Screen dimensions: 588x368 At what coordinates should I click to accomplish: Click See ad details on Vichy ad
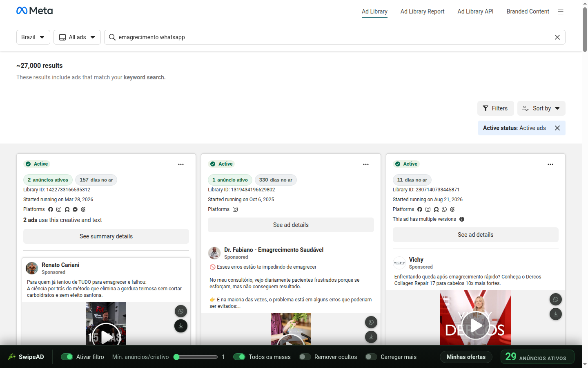tap(476, 235)
